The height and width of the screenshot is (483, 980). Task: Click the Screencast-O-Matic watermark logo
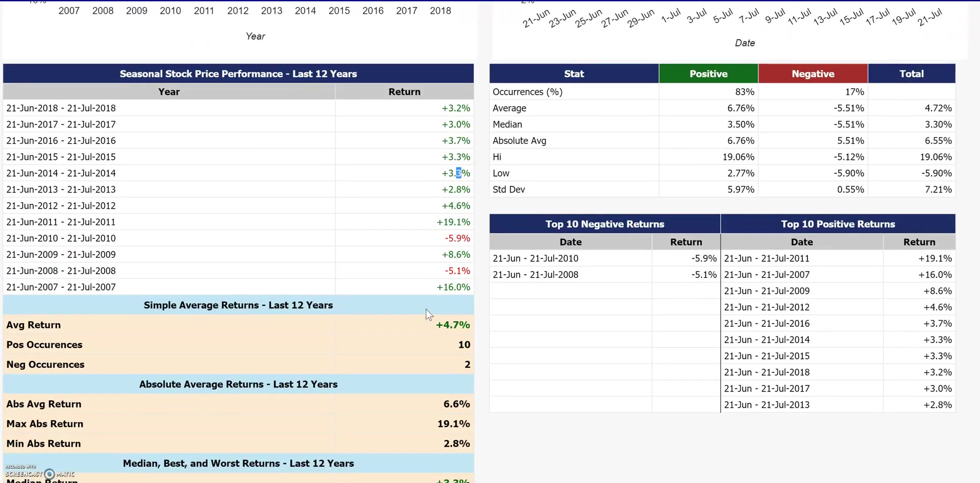click(x=49, y=474)
